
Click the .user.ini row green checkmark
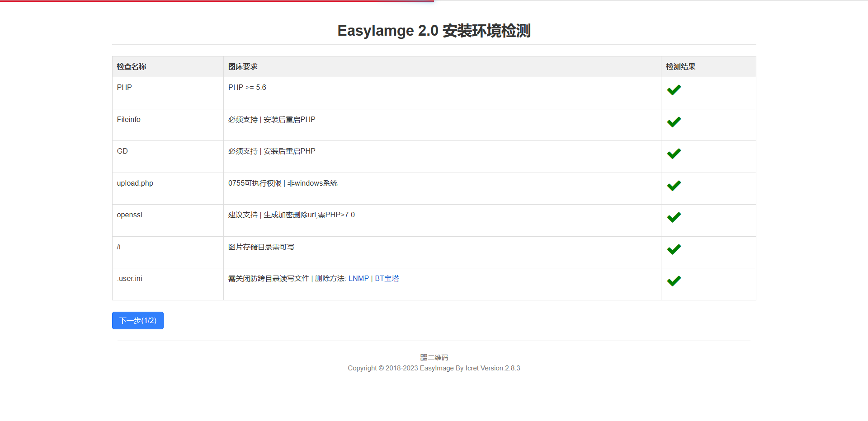click(674, 281)
